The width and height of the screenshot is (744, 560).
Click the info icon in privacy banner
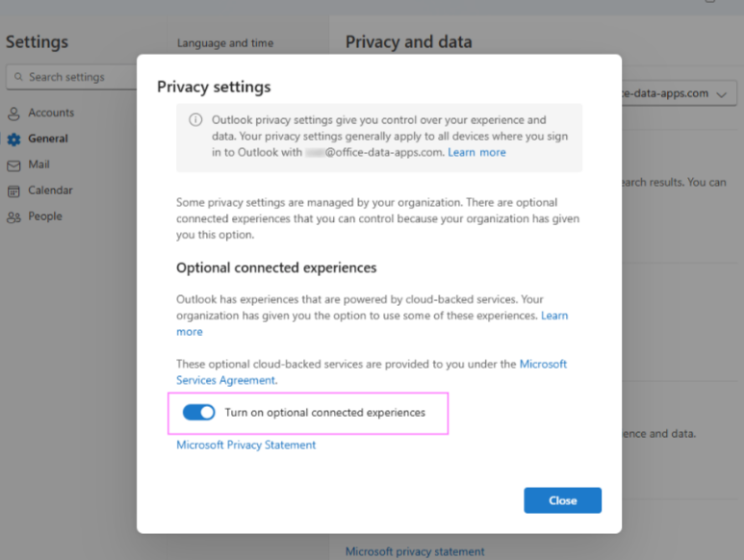(x=195, y=120)
